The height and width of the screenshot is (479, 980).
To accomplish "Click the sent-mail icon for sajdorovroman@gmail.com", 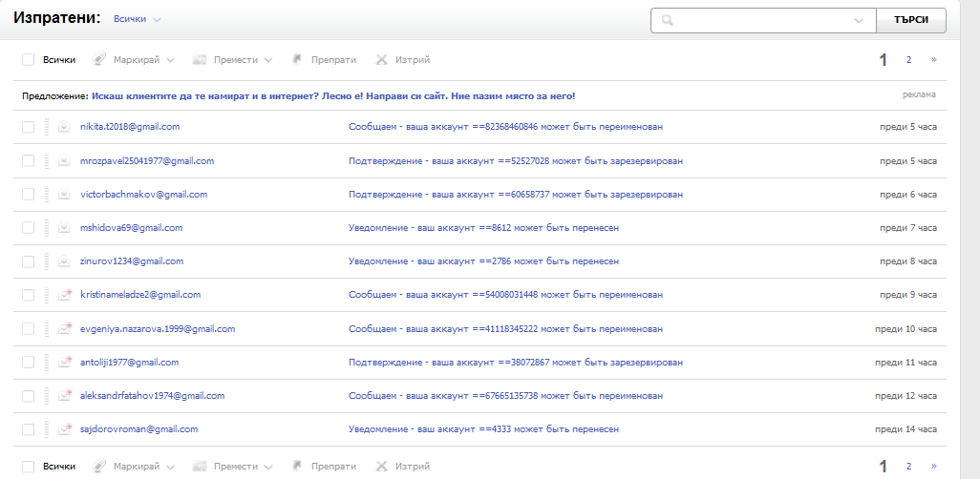I will coord(65,429).
